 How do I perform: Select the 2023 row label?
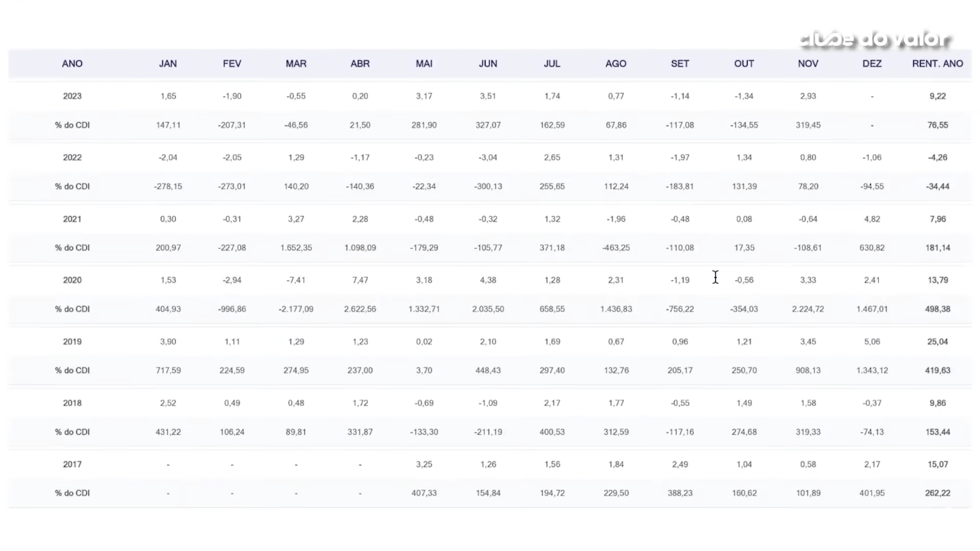[x=72, y=96]
